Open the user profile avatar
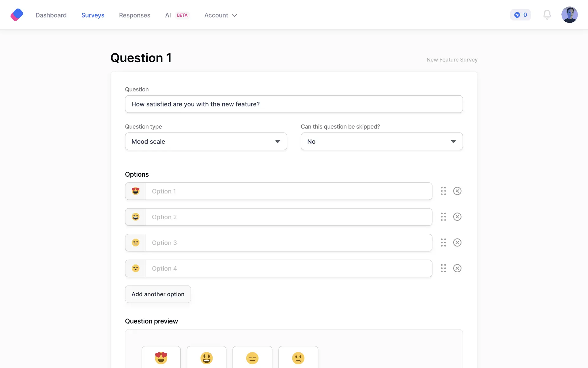 pos(569,15)
